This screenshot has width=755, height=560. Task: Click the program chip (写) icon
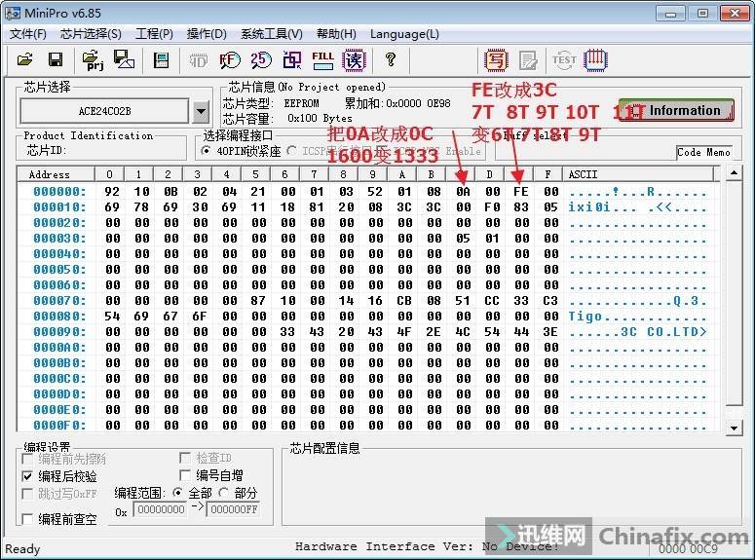click(x=497, y=60)
